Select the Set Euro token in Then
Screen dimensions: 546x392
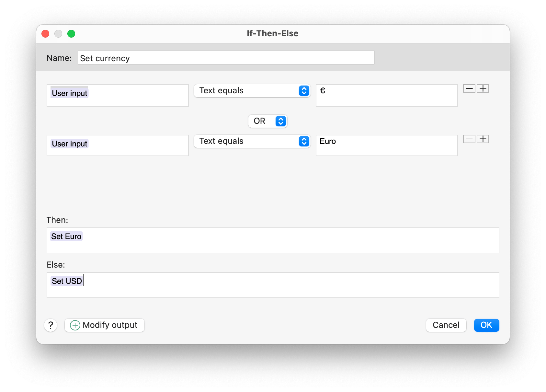[66, 236]
